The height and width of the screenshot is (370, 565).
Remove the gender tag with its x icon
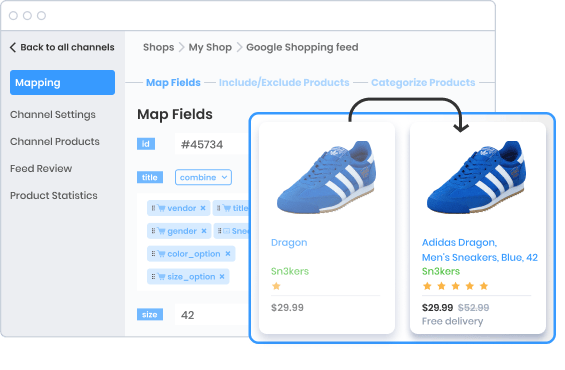click(x=204, y=231)
